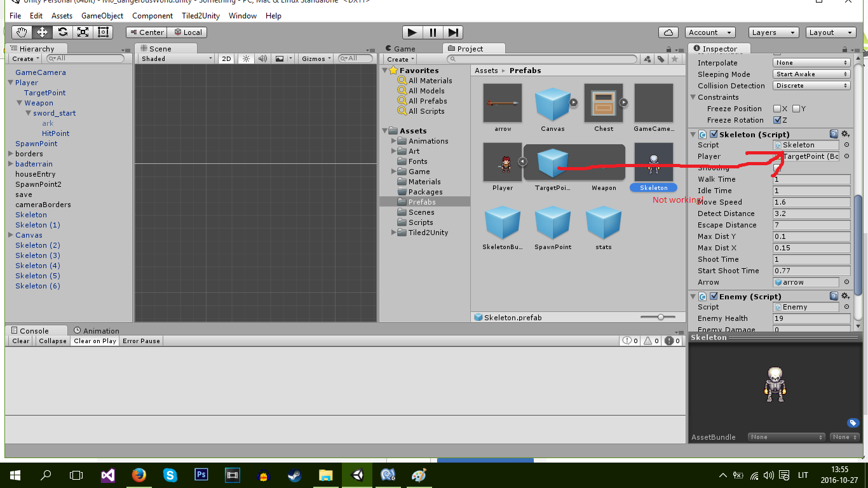
Task: Open Interpolate dropdown
Action: (x=811, y=63)
